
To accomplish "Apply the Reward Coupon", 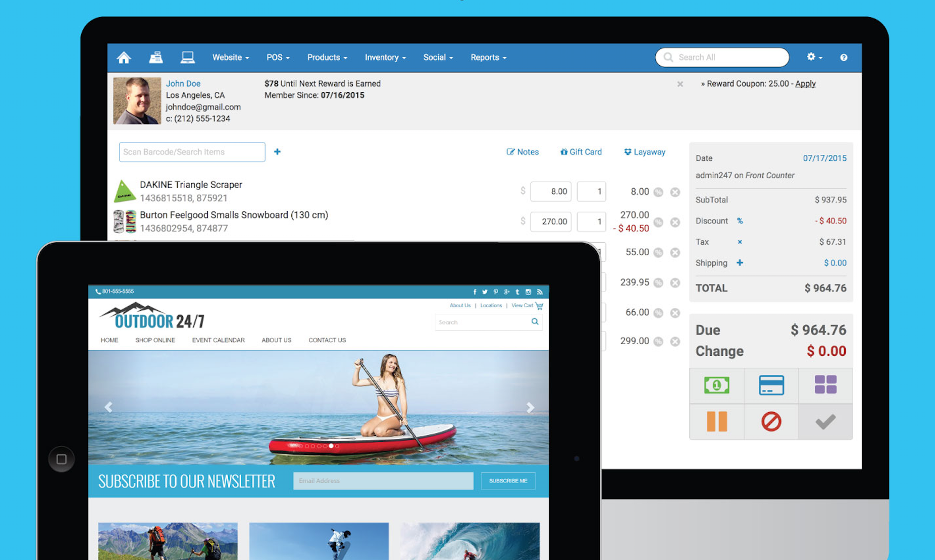I will pyautogui.click(x=805, y=84).
